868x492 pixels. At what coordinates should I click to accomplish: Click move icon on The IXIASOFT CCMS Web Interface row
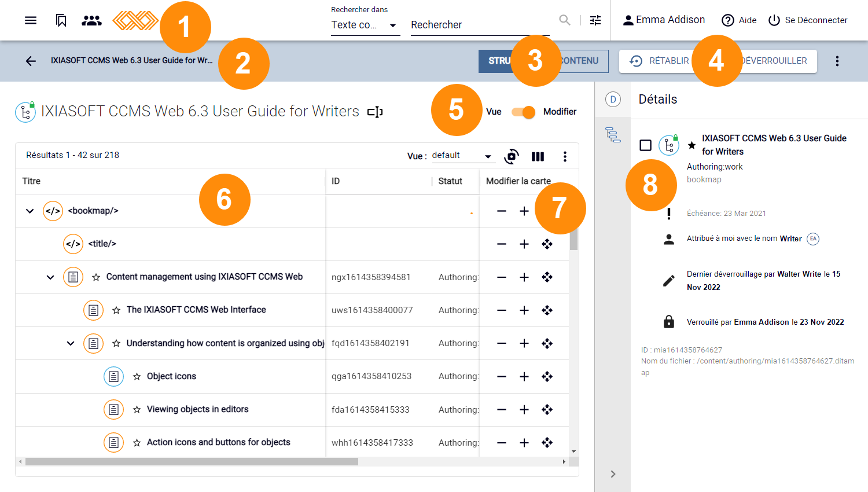pos(547,310)
